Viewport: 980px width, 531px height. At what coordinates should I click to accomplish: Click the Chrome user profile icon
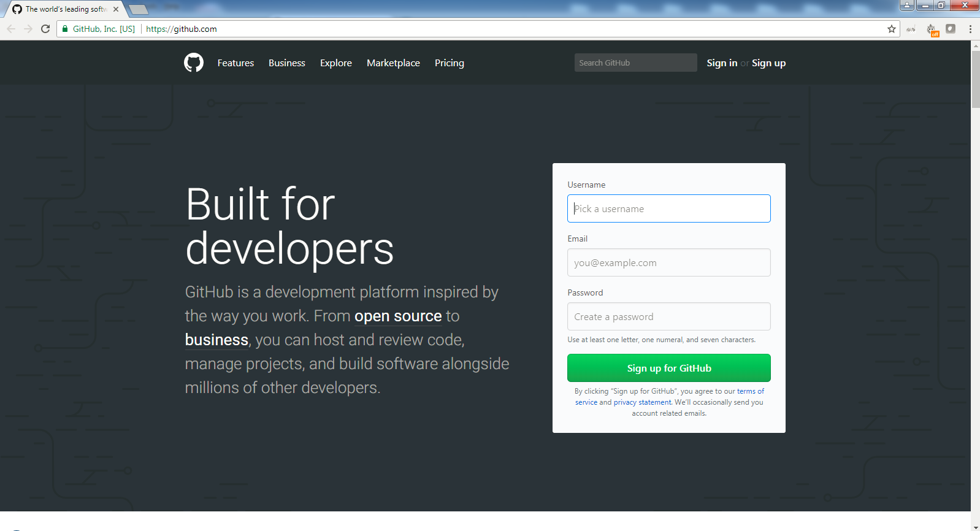pyautogui.click(x=907, y=6)
